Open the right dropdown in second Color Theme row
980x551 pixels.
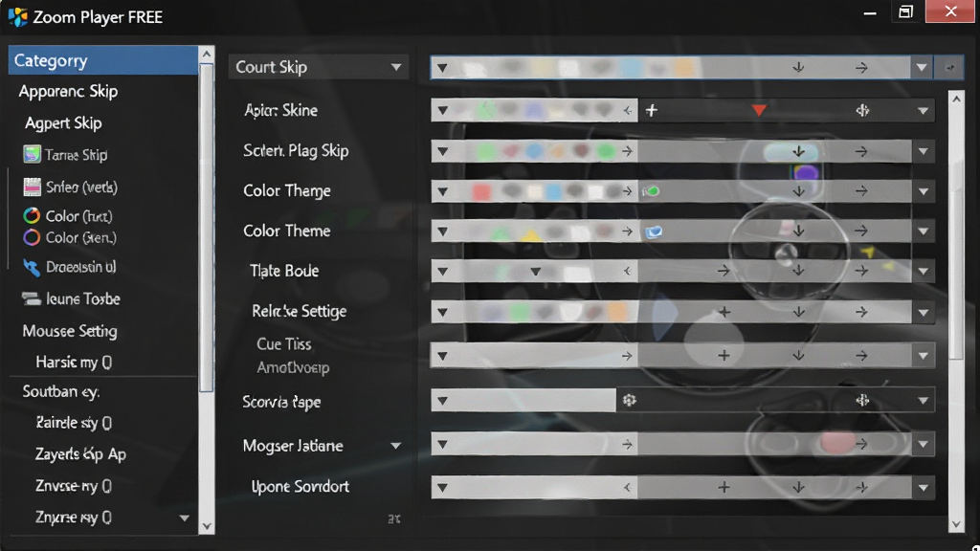(x=924, y=231)
